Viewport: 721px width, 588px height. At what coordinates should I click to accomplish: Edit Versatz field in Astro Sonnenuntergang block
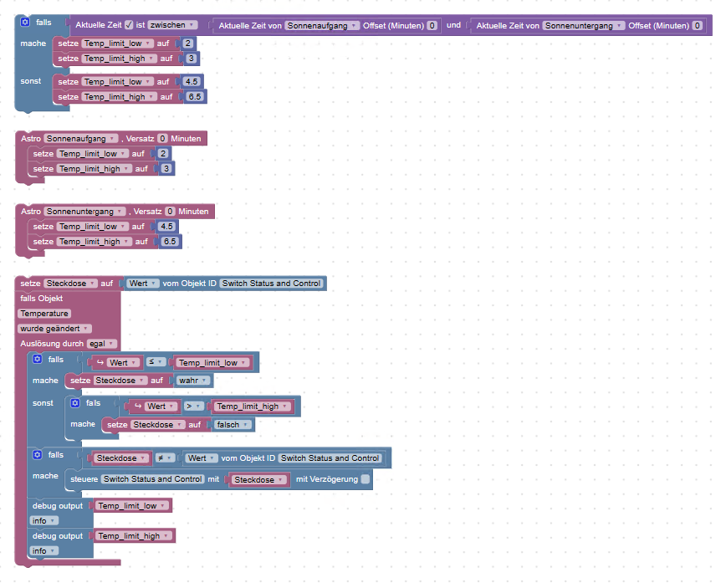tap(170, 212)
